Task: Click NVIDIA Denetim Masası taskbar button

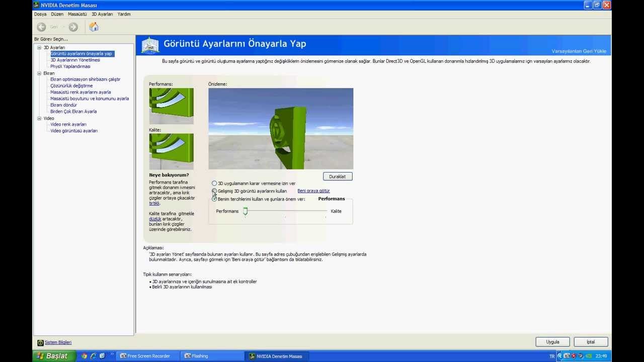Action: pyautogui.click(x=277, y=356)
